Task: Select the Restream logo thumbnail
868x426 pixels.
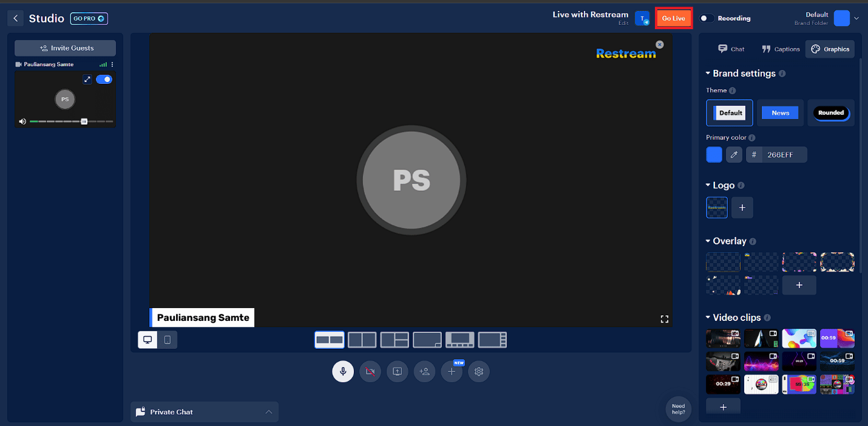Action: (717, 208)
